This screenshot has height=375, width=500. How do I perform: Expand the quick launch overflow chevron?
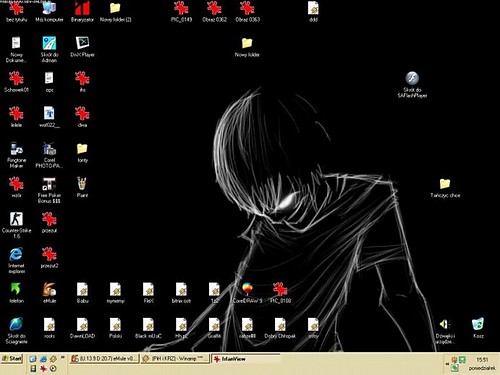(62, 358)
